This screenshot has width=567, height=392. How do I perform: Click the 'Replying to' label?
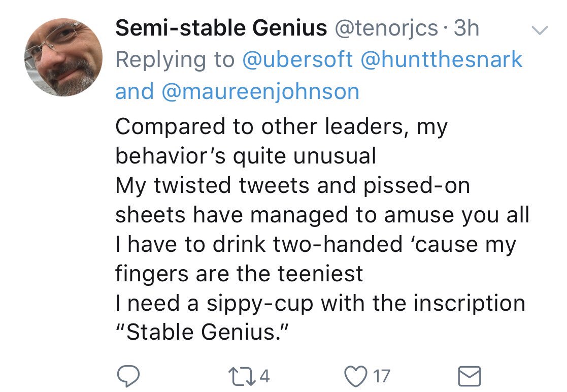tap(175, 60)
